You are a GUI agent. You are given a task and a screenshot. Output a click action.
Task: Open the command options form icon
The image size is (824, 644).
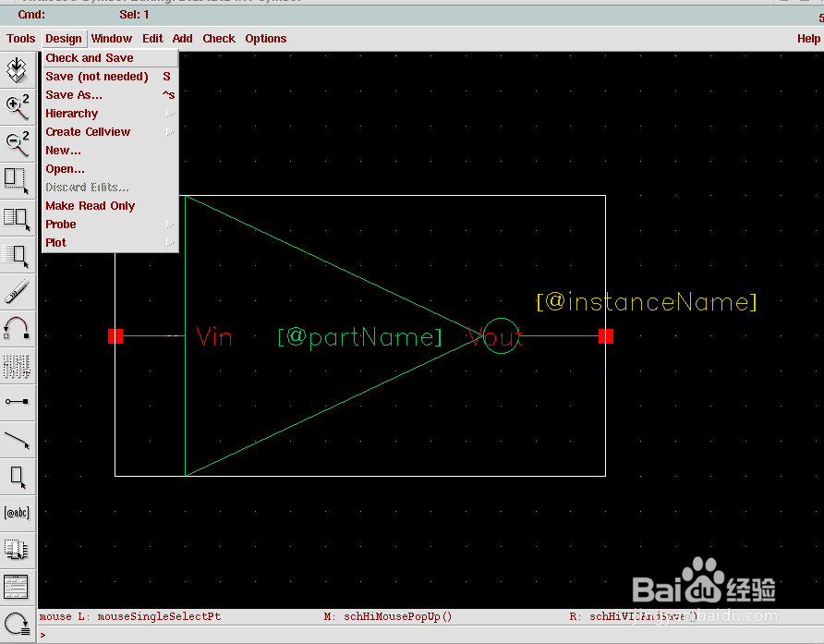coord(18,587)
